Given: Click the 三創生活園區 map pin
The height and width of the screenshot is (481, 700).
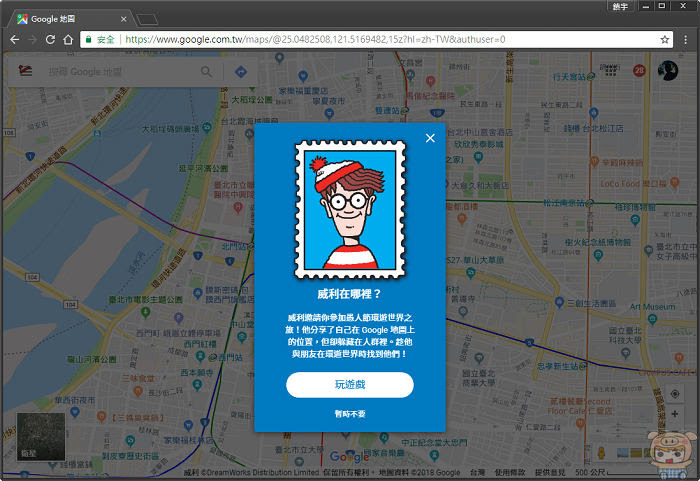Looking at the screenshot, I should (x=559, y=302).
